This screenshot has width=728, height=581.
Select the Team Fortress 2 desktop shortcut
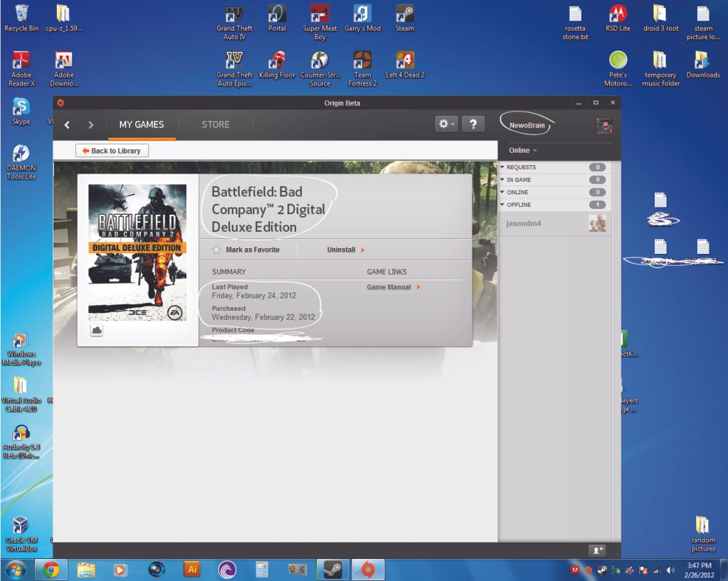coord(363,69)
